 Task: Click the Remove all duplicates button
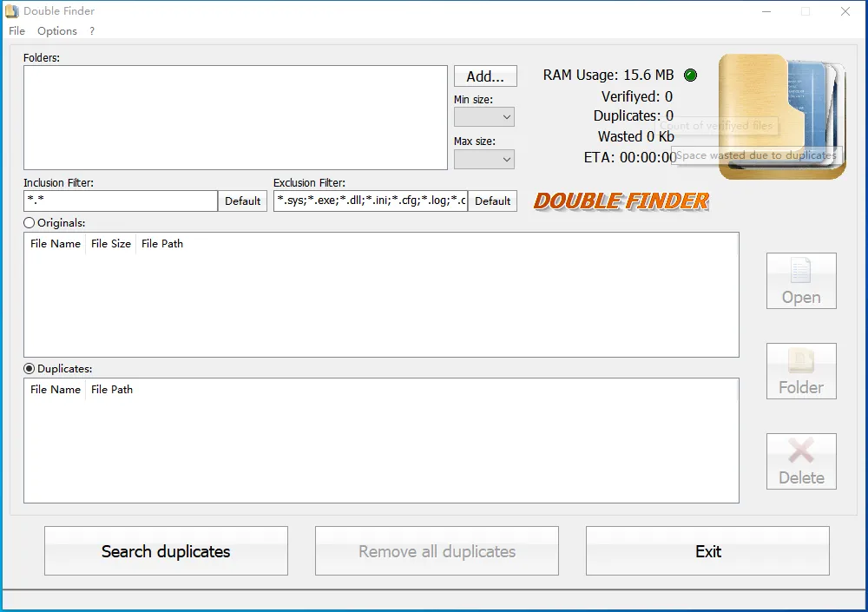(437, 551)
